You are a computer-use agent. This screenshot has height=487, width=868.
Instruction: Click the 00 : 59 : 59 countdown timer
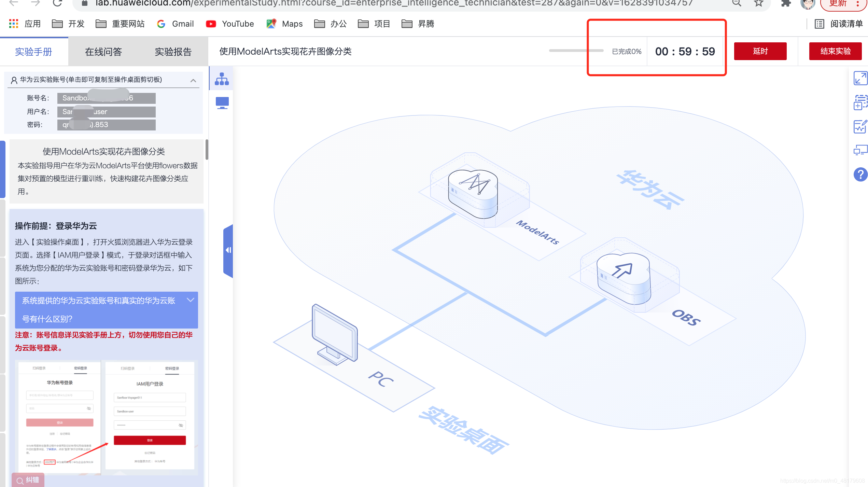(685, 51)
